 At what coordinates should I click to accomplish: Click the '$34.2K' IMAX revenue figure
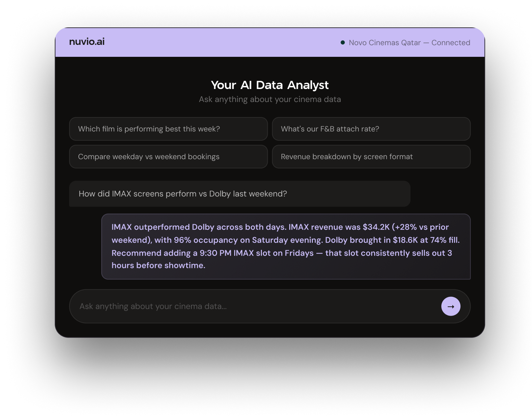coord(376,227)
